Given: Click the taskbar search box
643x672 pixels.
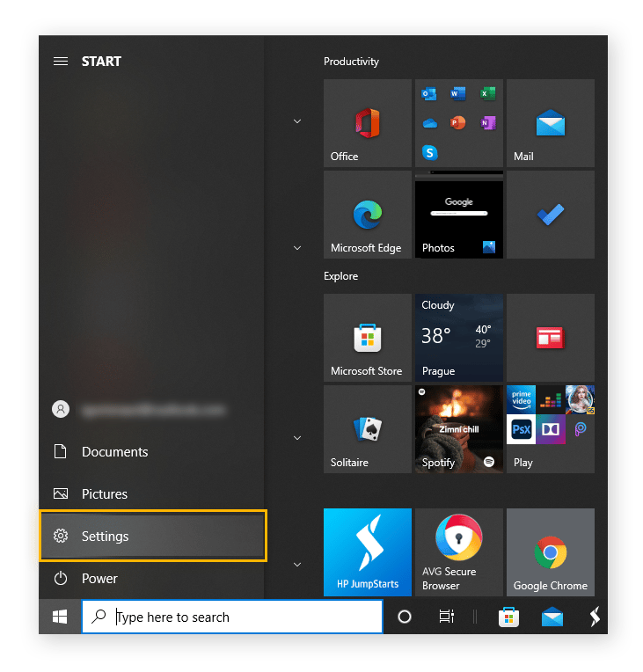Looking at the screenshot, I should click(x=232, y=617).
